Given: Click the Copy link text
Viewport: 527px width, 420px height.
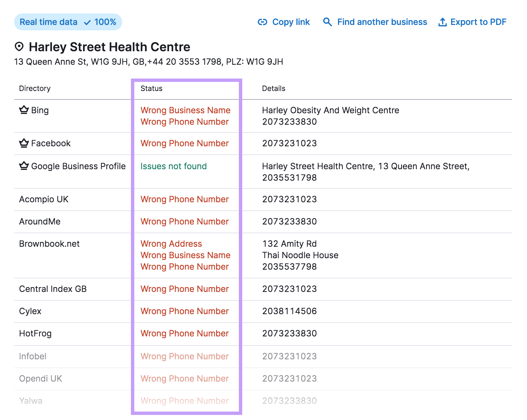Looking at the screenshot, I should (291, 22).
